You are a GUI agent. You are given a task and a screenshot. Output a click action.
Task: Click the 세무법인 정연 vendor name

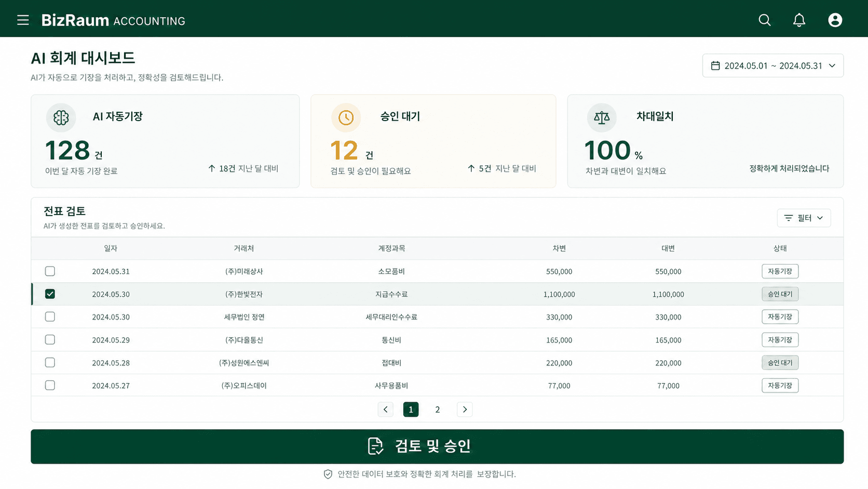pos(244,317)
